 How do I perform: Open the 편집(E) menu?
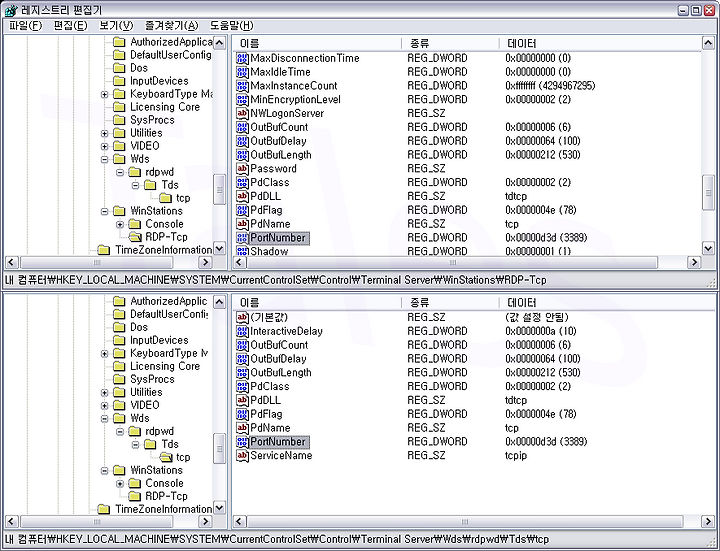click(70, 26)
